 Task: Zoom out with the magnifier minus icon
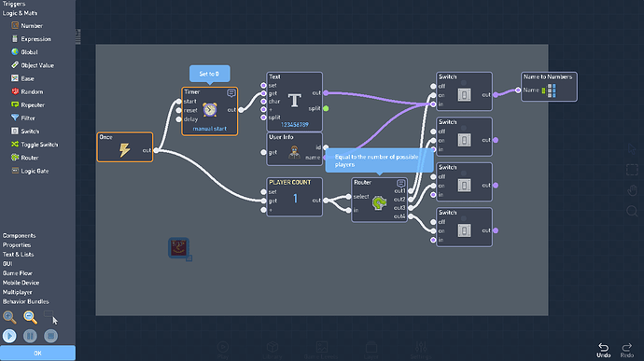tap(30, 317)
